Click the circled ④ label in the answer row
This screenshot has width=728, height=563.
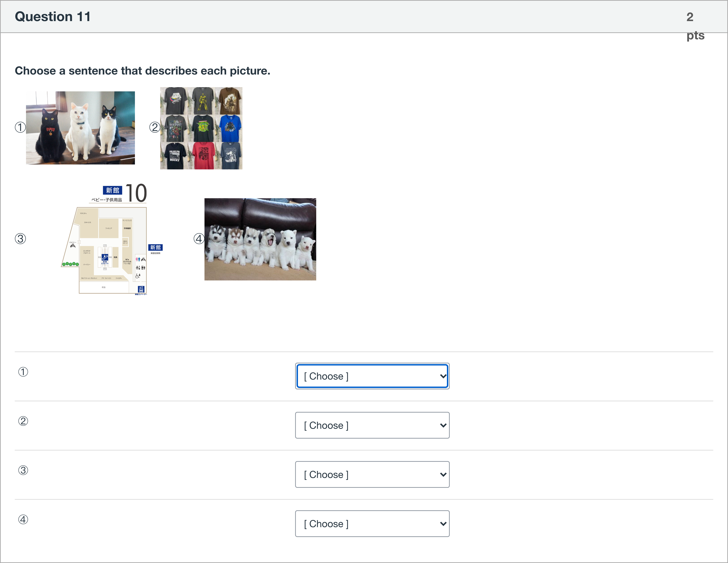coord(23,519)
